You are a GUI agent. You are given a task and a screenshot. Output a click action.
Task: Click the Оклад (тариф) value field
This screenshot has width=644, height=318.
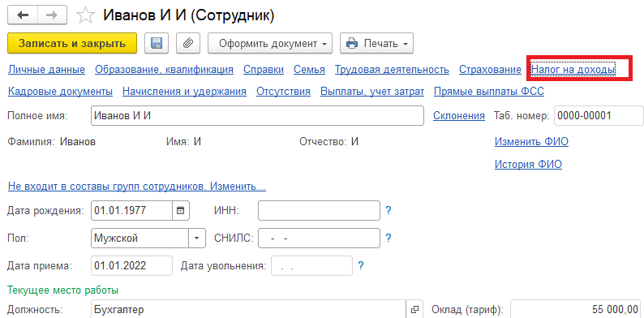[x=575, y=309]
